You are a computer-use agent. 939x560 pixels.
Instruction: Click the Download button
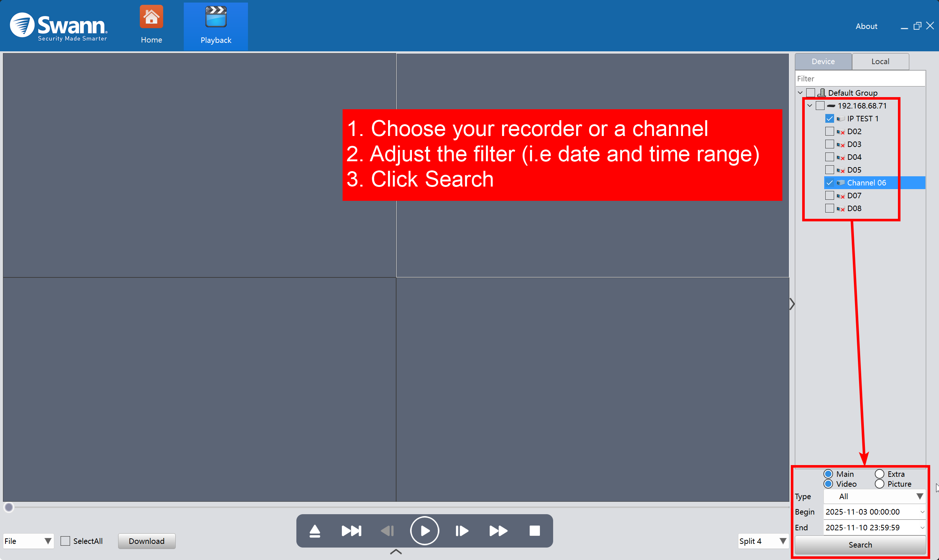tap(146, 541)
